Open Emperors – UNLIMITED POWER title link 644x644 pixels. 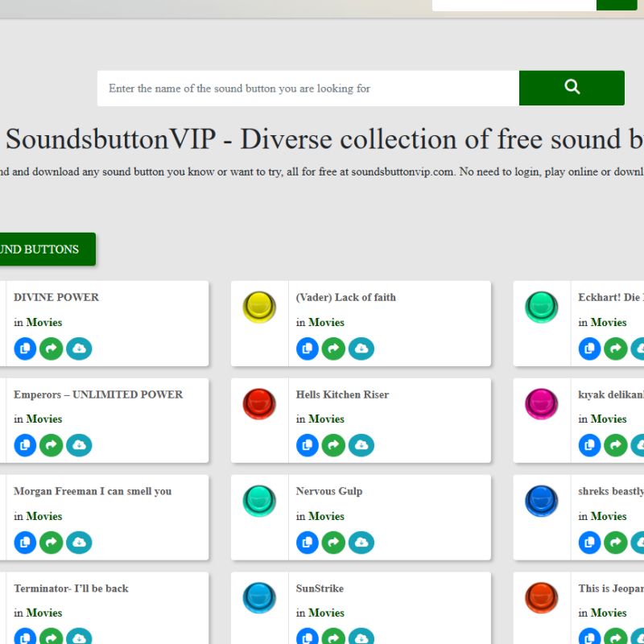(98, 394)
